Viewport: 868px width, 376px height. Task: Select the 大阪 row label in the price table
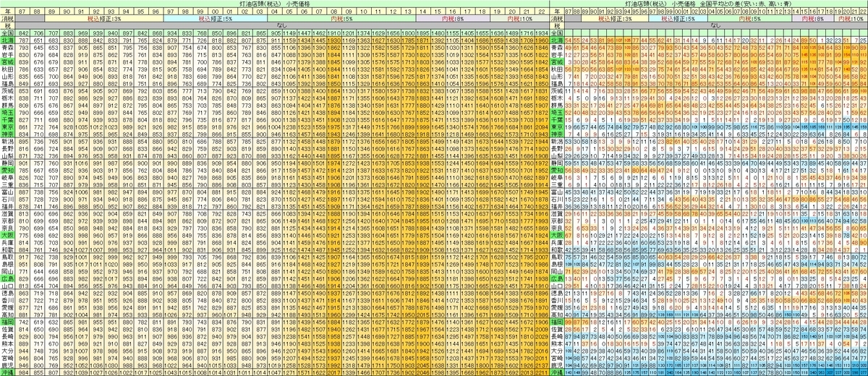pyautogui.click(x=7, y=236)
